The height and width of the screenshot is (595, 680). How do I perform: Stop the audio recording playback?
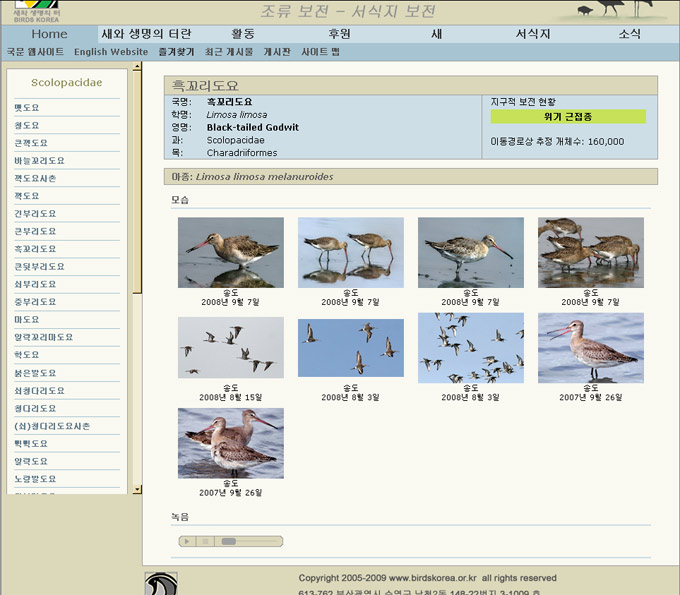point(206,541)
